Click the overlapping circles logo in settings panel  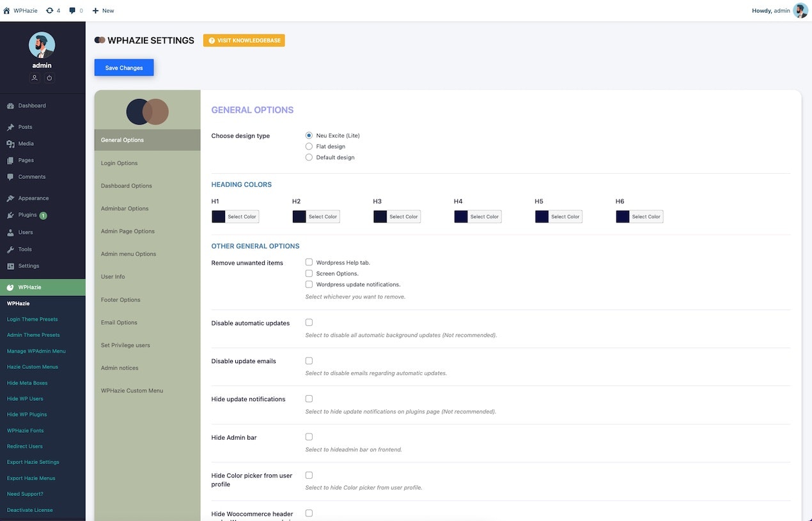pyautogui.click(x=147, y=112)
